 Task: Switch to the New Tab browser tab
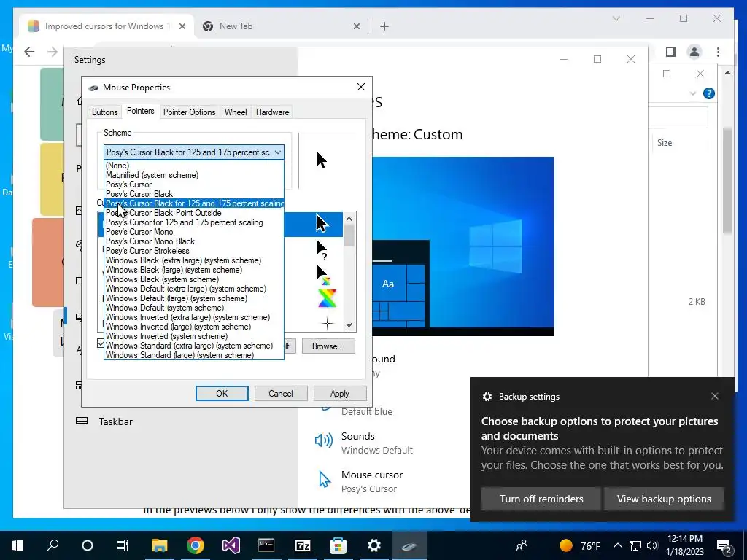pyautogui.click(x=281, y=26)
